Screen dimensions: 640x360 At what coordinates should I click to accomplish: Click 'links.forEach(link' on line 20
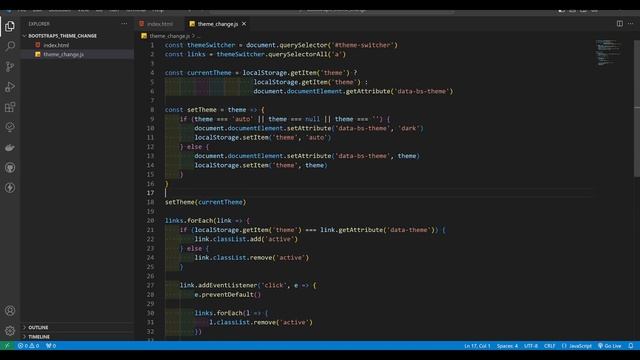pos(198,220)
